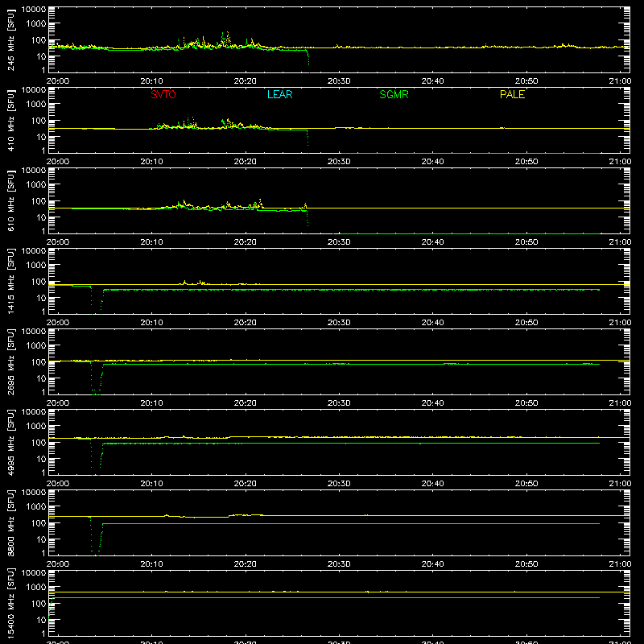This screenshot has width=644, height=644.
Task: Select the "4995 MHz [SFU]" axis label
Action: 11,442
